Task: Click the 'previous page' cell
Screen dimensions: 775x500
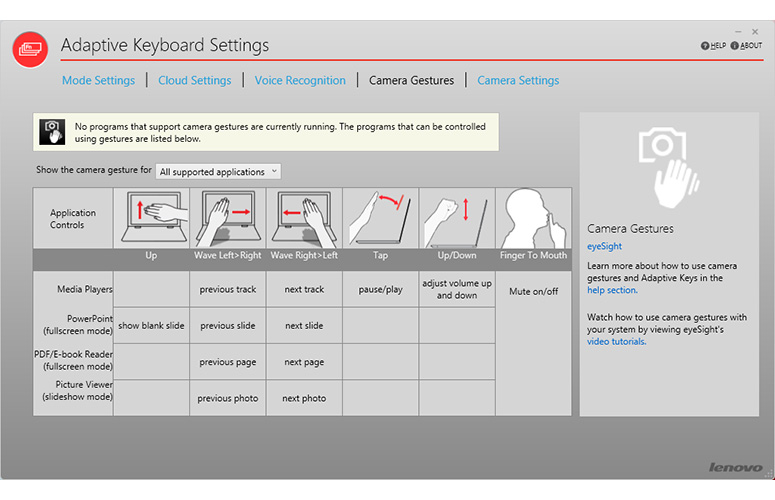Action: pos(228,362)
